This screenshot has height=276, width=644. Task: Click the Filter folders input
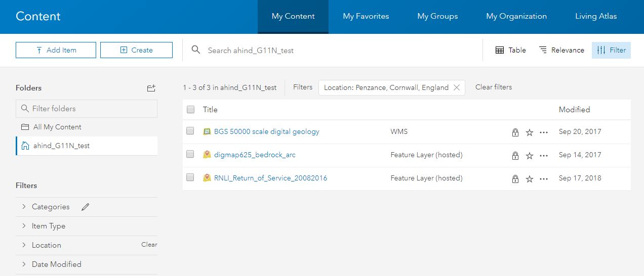[87, 109]
